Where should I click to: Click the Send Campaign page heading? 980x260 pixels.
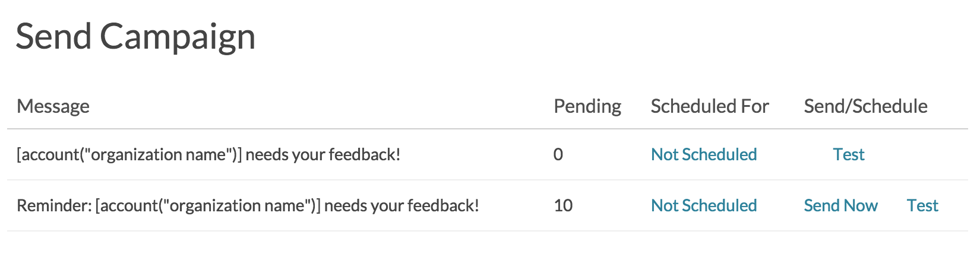click(135, 36)
